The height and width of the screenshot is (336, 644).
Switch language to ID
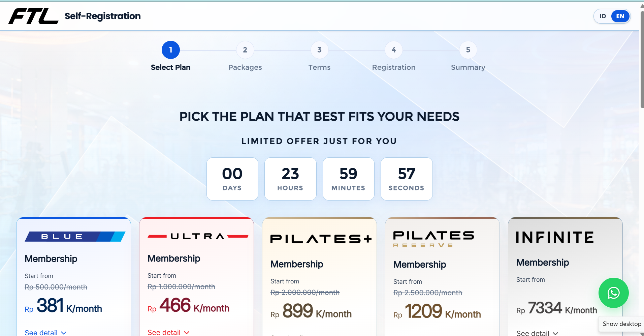[603, 16]
